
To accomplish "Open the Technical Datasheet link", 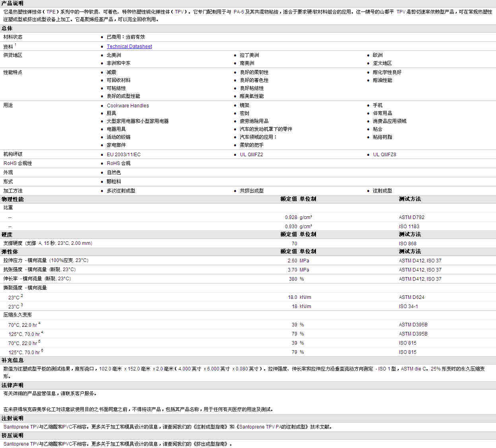I will (129, 47).
